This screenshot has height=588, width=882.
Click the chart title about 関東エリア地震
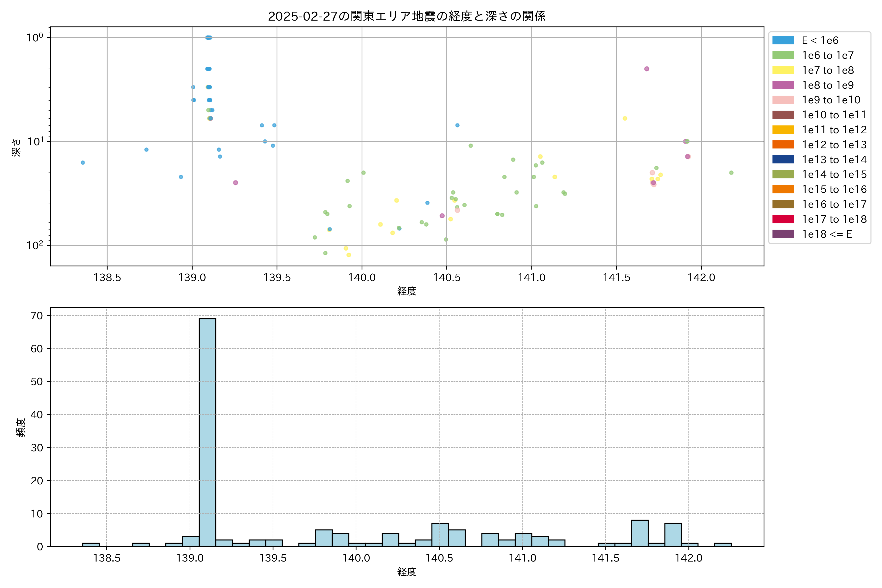[x=406, y=16]
